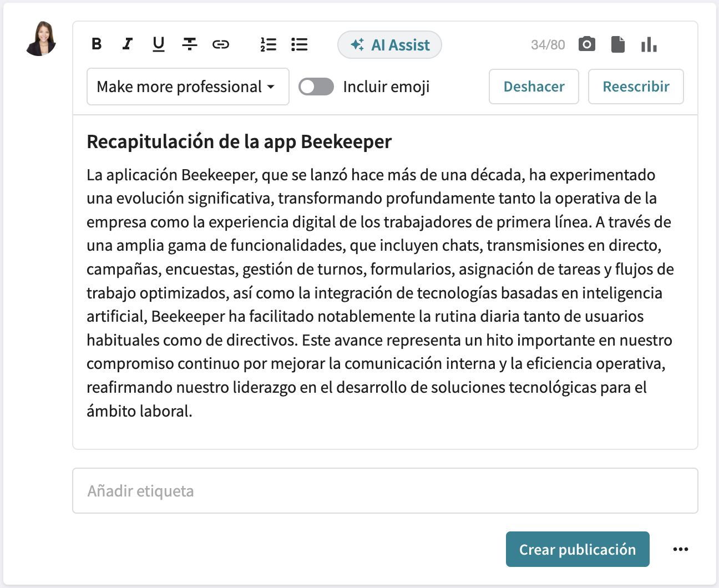Apply strikethrough formatting
Image resolution: width=719 pixels, height=588 pixels.
(x=190, y=44)
